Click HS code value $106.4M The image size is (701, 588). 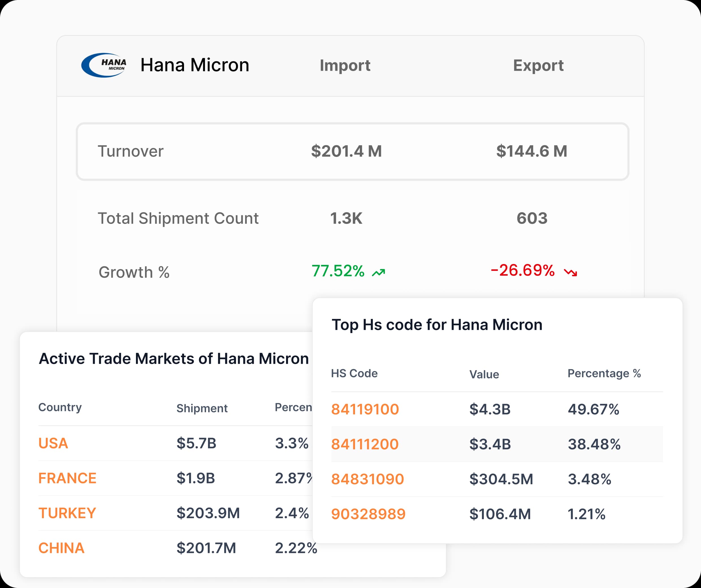(500, 514)
